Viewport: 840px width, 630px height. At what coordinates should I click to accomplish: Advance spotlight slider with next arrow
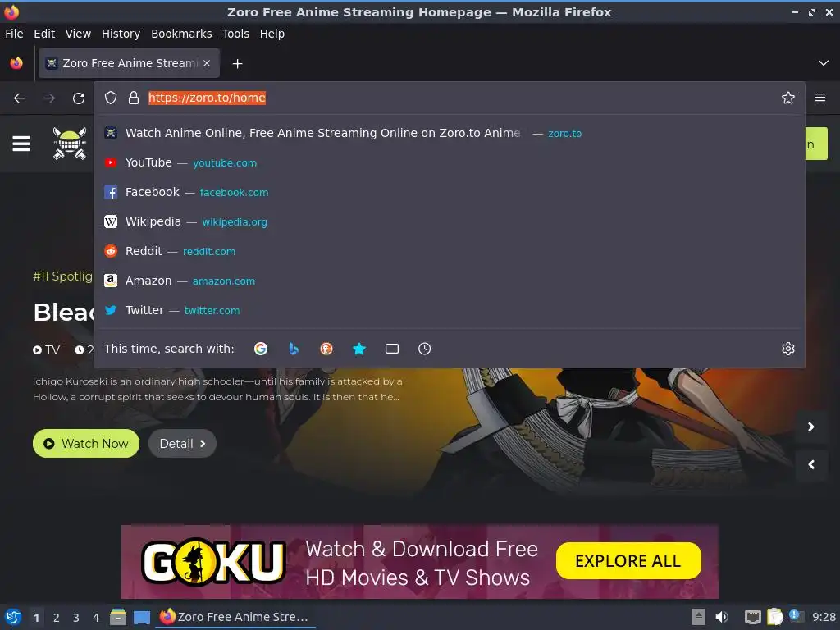(x=811, y=427)
